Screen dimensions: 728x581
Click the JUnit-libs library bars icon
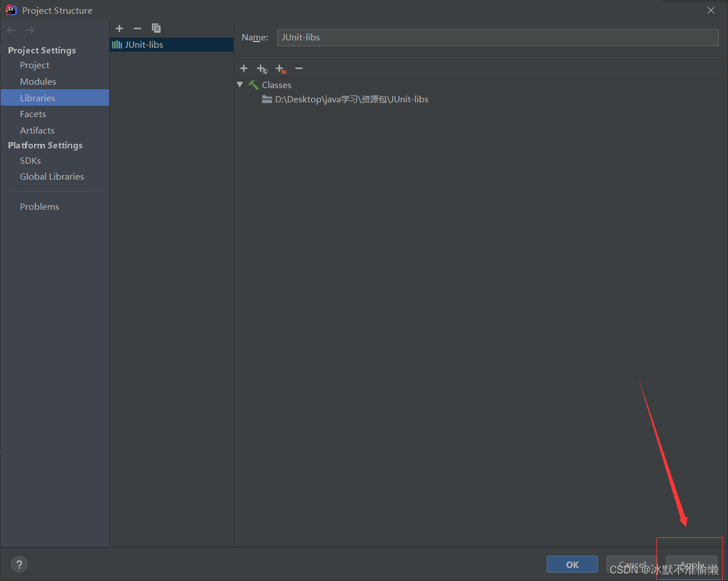coord(117,44)
